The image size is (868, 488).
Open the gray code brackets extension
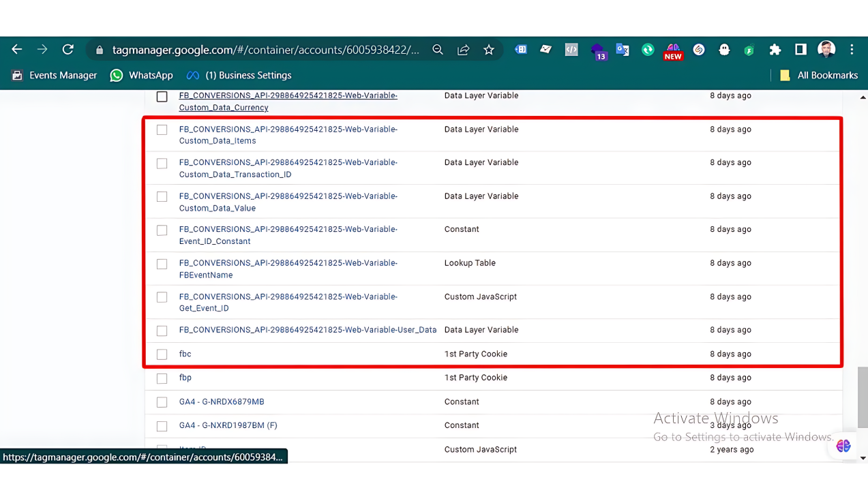571,50
